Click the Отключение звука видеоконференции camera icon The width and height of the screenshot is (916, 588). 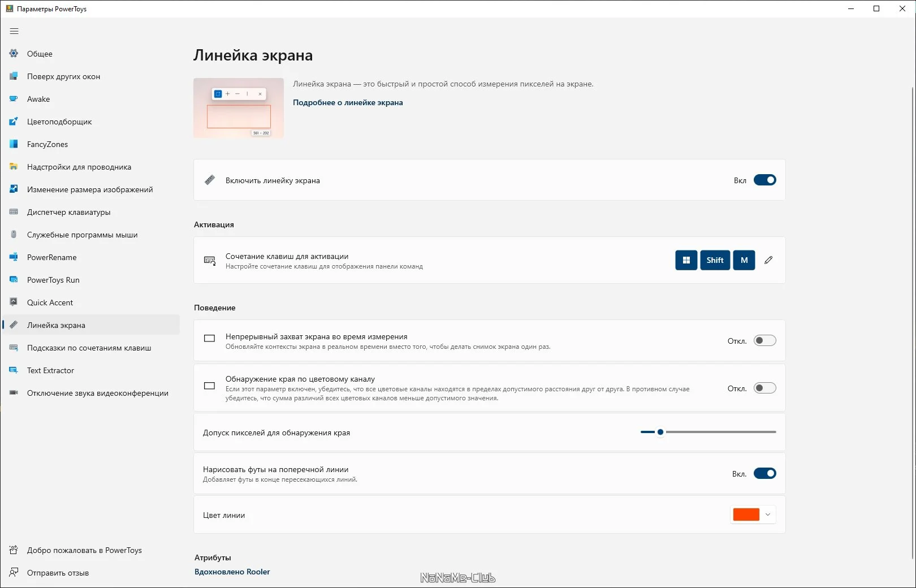tap(14, 393)
